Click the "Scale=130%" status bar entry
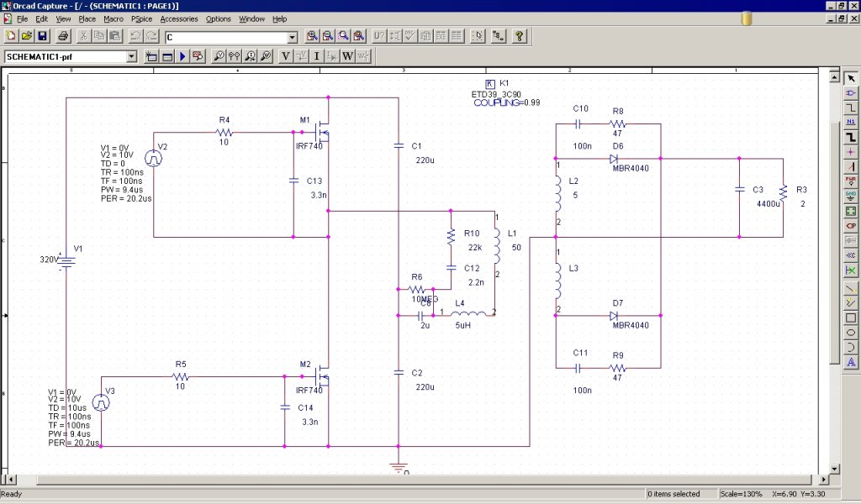Image resolution: width=861 pixels, height=504 pixels. click(741, 494)
